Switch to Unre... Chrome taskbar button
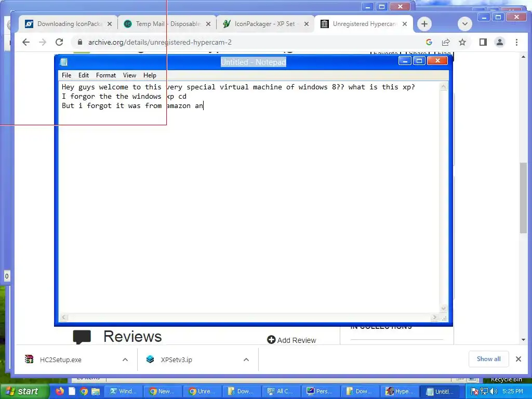The width and height of the screenshot is (532, 399). [202, 391]
